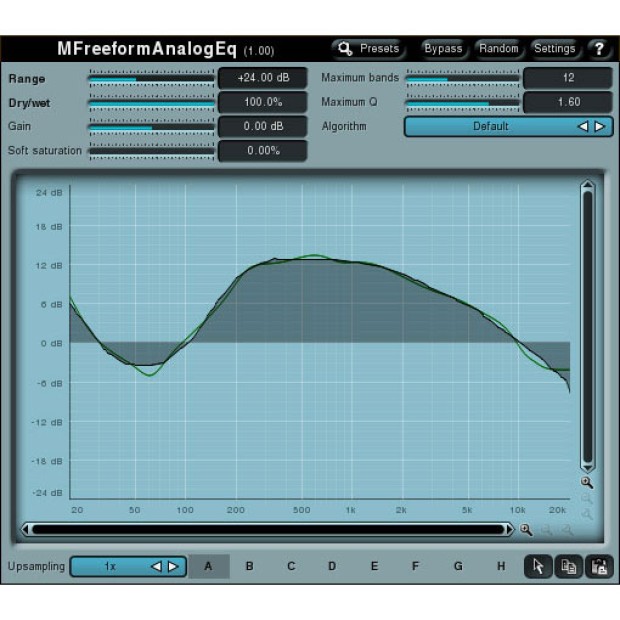Image resolution: width=620 pixels, height=620 pixels.
Task: Adjust the Dry/wet slider
Action: 151,103
